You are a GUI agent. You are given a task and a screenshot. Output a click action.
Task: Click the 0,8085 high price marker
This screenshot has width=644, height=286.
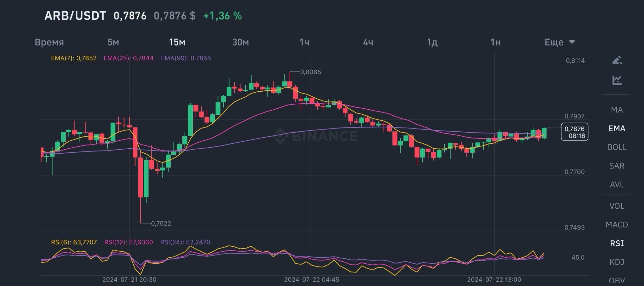tap(311, 72)
